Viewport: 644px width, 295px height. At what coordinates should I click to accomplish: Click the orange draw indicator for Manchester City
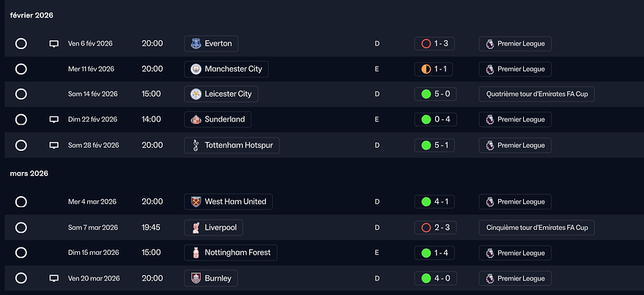pyautogui.click(x=426, y=70)
